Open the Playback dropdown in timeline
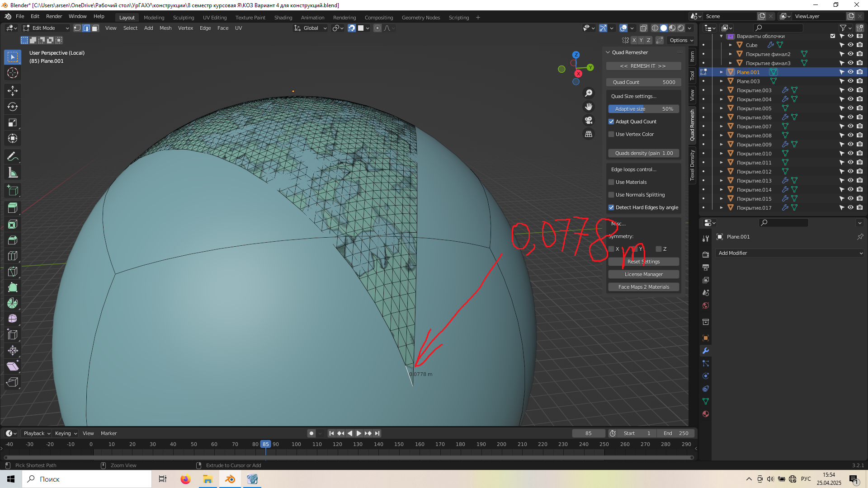The height and width of the screenshot is (488, 868). (x=37, y=433)
